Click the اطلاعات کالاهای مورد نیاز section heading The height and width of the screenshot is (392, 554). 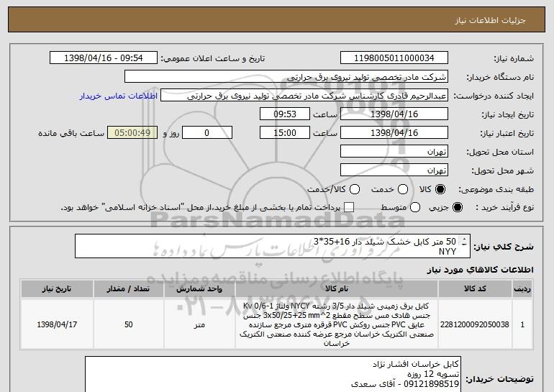click(x=480, y=270)
